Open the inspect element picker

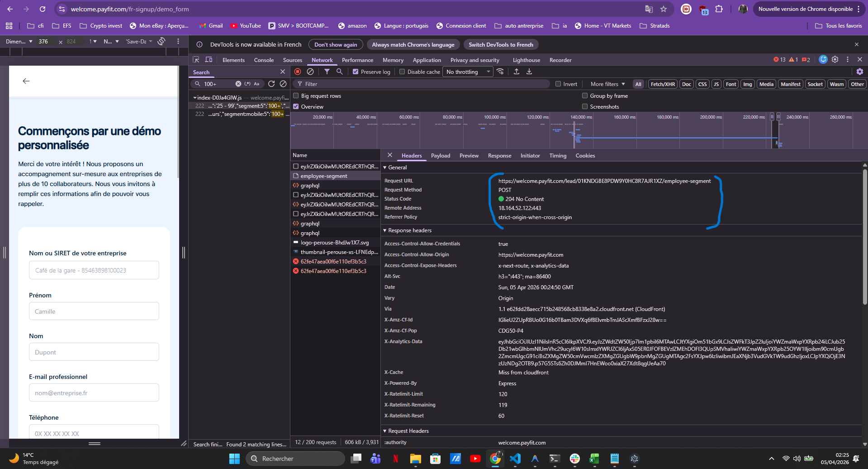pos(196,60)
